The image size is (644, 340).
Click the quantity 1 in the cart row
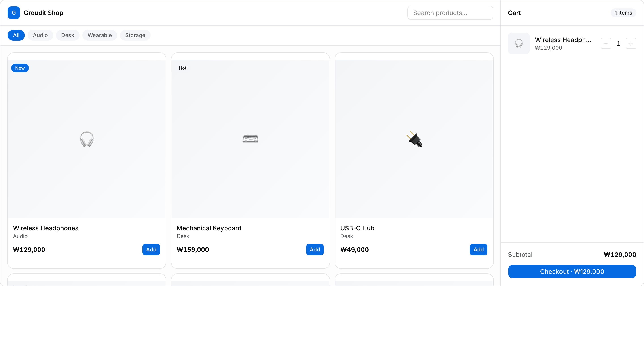618,43
